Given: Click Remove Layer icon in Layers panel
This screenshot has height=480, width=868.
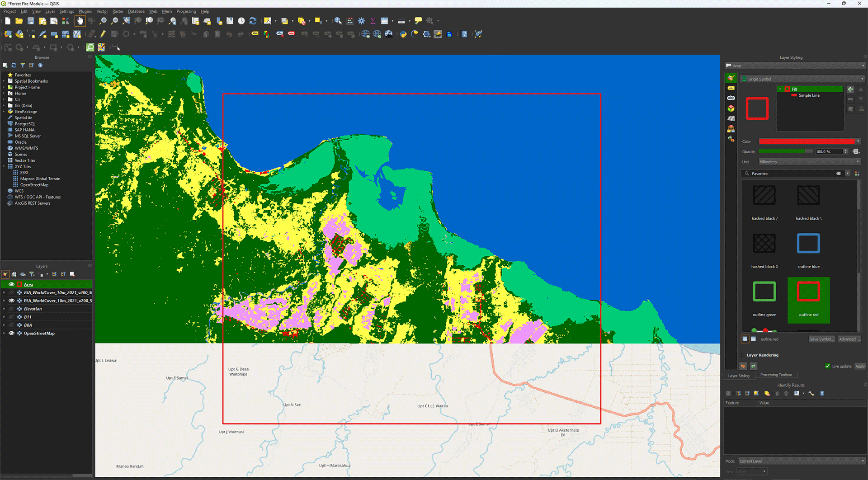Looking at the screenshot, I should 72,274.
